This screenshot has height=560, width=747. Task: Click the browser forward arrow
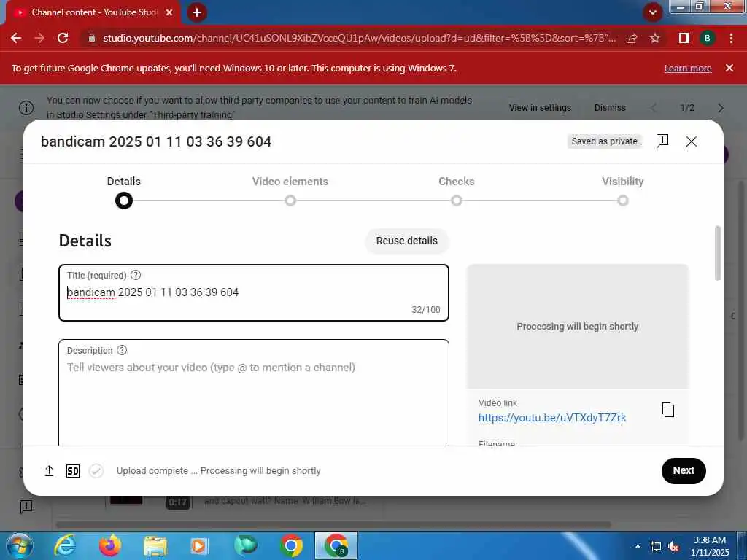click(x=39, y=38)
